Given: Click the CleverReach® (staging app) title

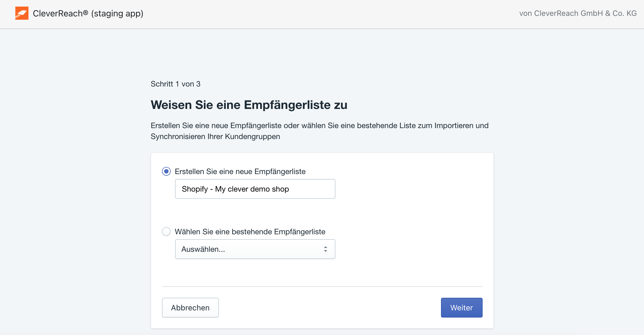Looking at the screenshot, I should 88,13.
